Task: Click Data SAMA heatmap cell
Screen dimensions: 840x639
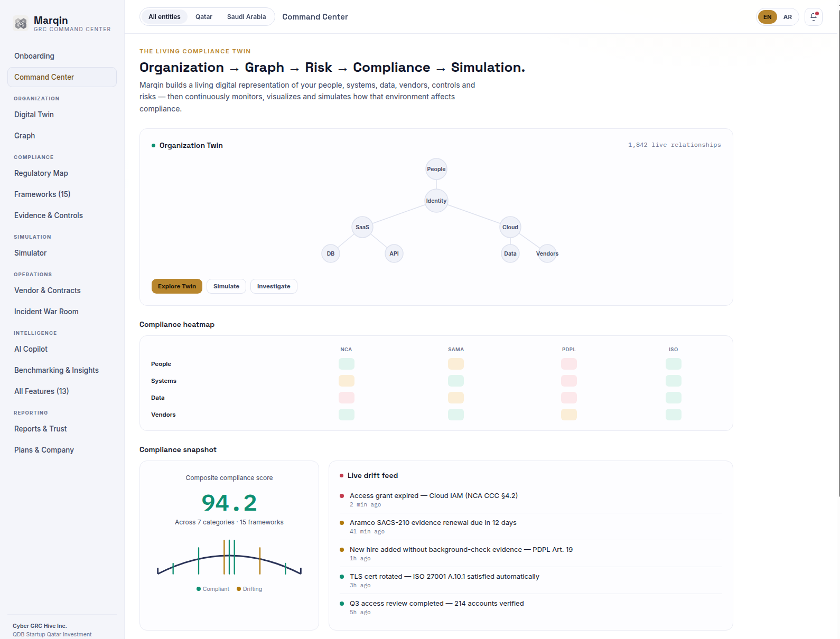Action: coord(456,398)
